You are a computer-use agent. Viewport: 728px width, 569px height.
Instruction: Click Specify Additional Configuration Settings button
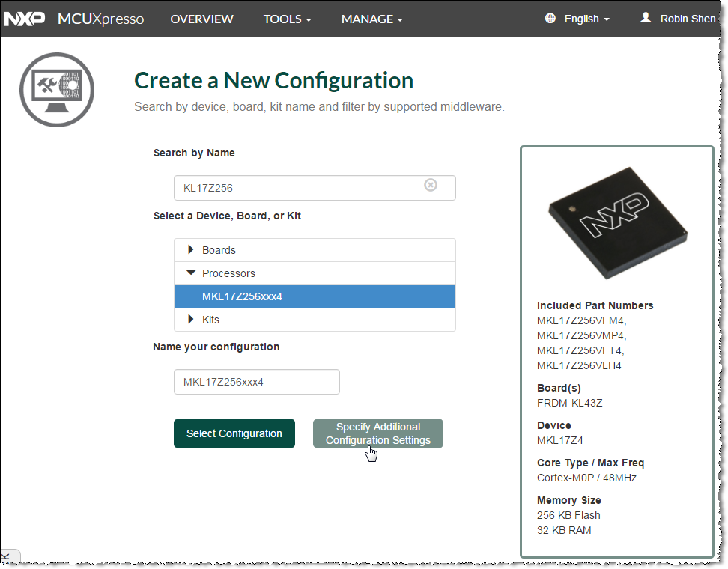[x=378, y=433]
